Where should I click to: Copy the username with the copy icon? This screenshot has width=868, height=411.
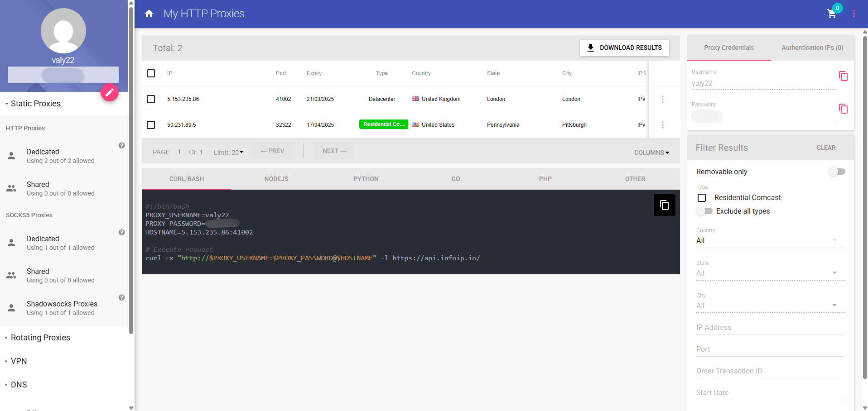click(843, 76)
